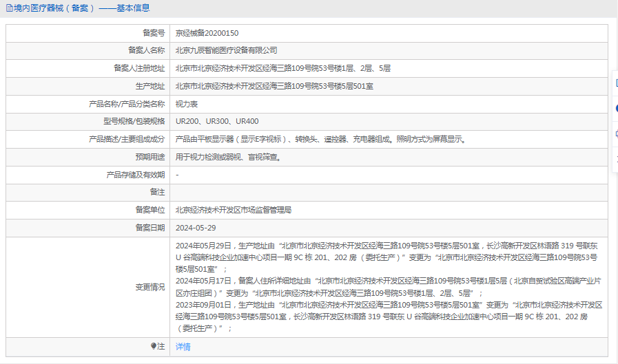Click the 型号规格/包装规格 label
This screenshot has height=364, width=618.
pos(134,121)
